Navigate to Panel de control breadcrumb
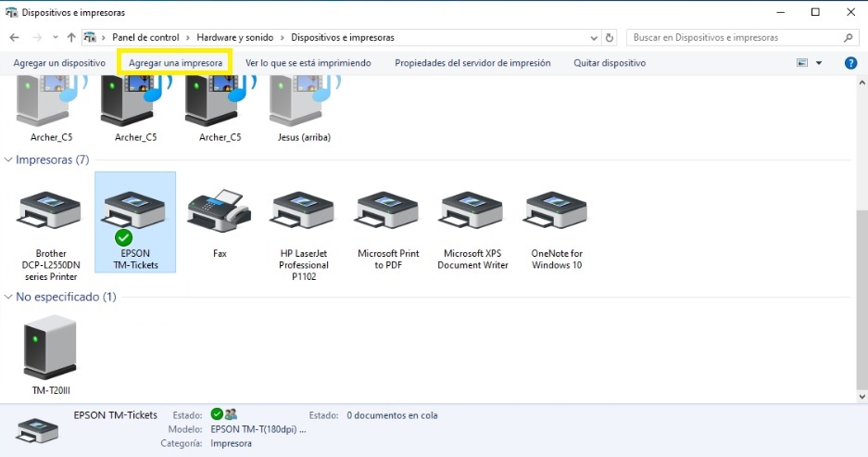 coord(145,38)
